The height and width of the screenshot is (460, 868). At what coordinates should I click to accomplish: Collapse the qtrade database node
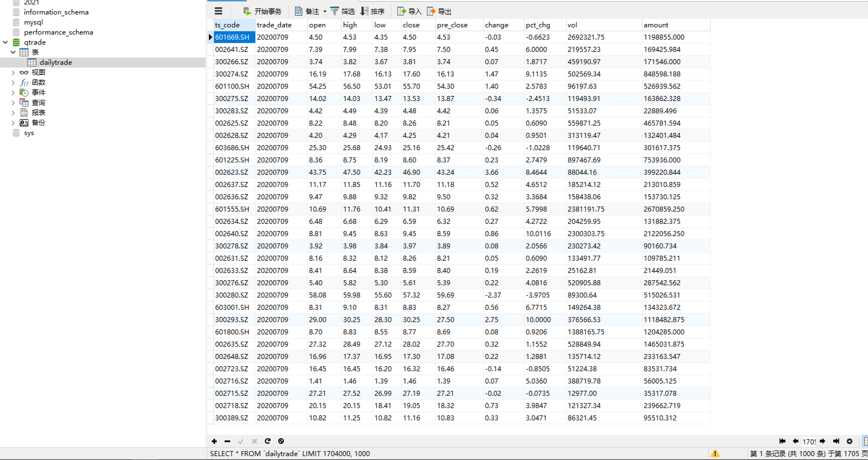click(5, 42)
